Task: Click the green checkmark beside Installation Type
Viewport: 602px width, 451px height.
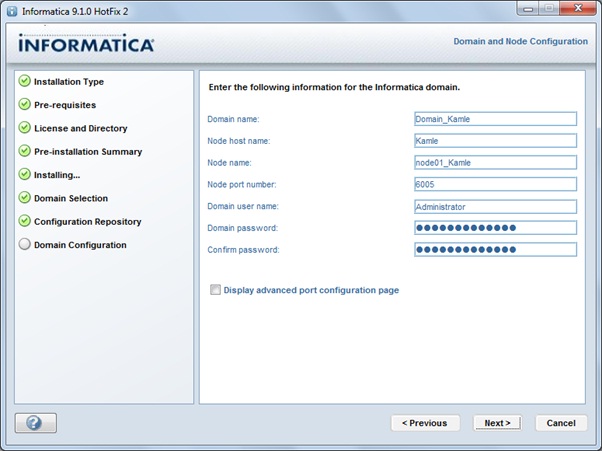Action: pos(25,81)
